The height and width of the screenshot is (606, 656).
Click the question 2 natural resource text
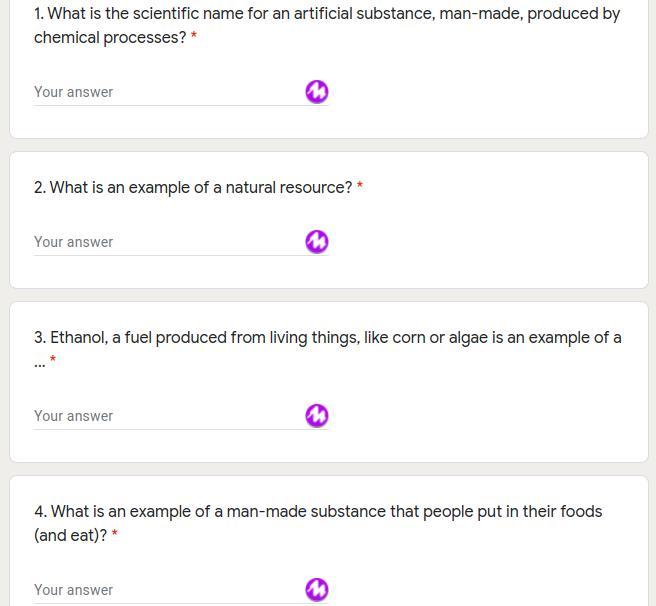pos(200,188)
